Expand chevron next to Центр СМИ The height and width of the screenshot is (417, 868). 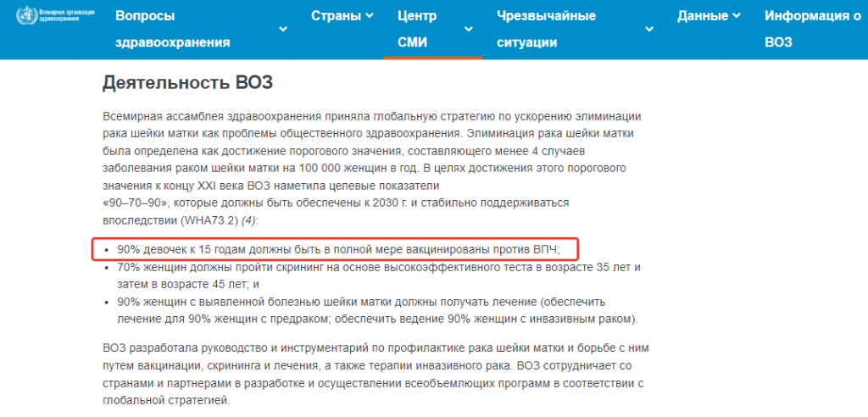(469, 30)
